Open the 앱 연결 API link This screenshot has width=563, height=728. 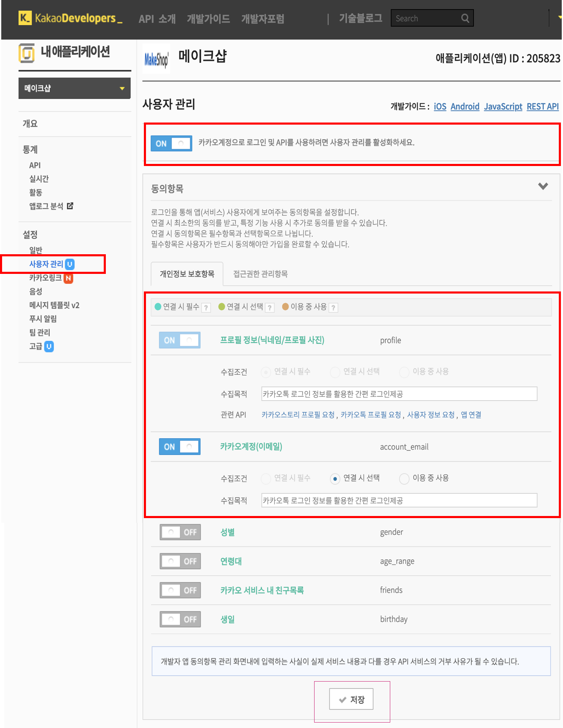pos(471,415)
